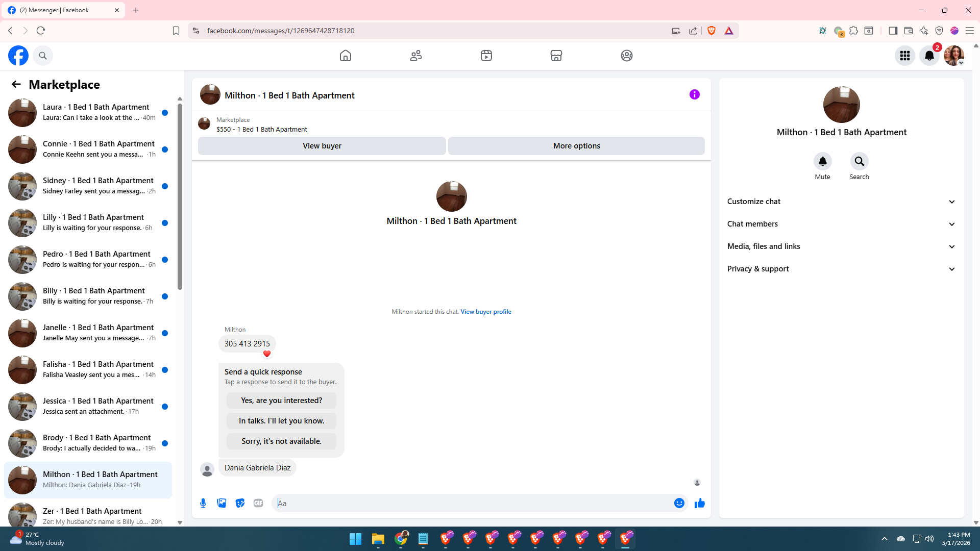Bookmark this page
This screenshot has width=980, height=551.
pyautogui.click(x=176, y=31)
